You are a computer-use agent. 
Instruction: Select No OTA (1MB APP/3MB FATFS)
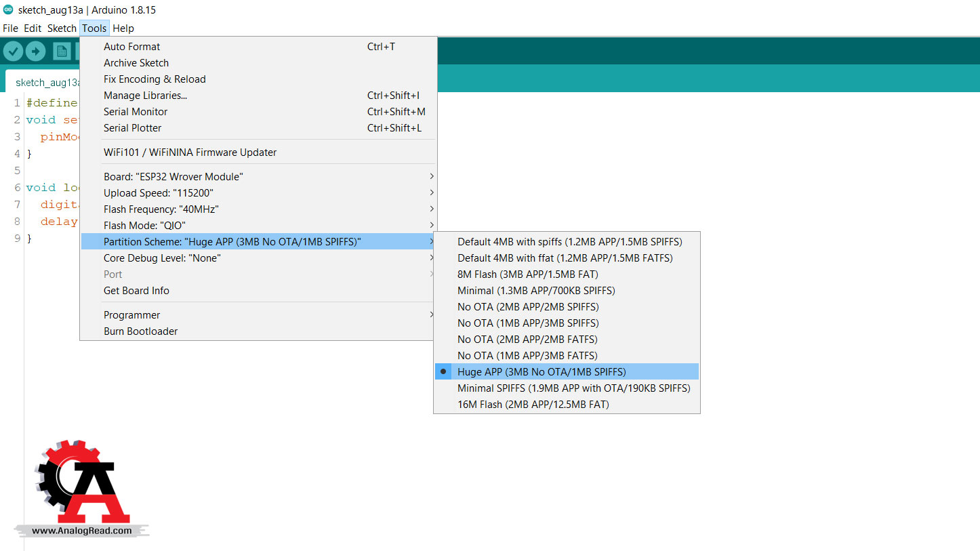pyautogui.click(x=567, y=356)
